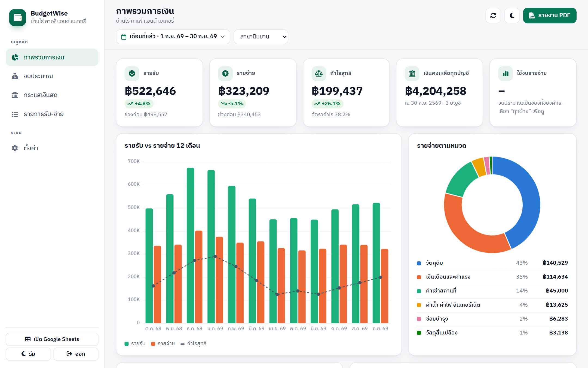Click the กำไรสุทธิ balance scale icon
The height and width of the screenshot is (368, 588).
pyautogui.click(x=318, y=73)
